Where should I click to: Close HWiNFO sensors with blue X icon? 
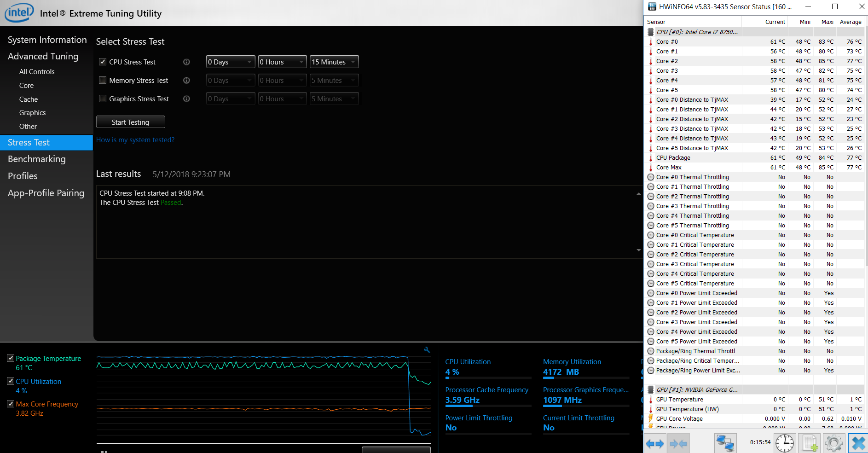[858, 443]
